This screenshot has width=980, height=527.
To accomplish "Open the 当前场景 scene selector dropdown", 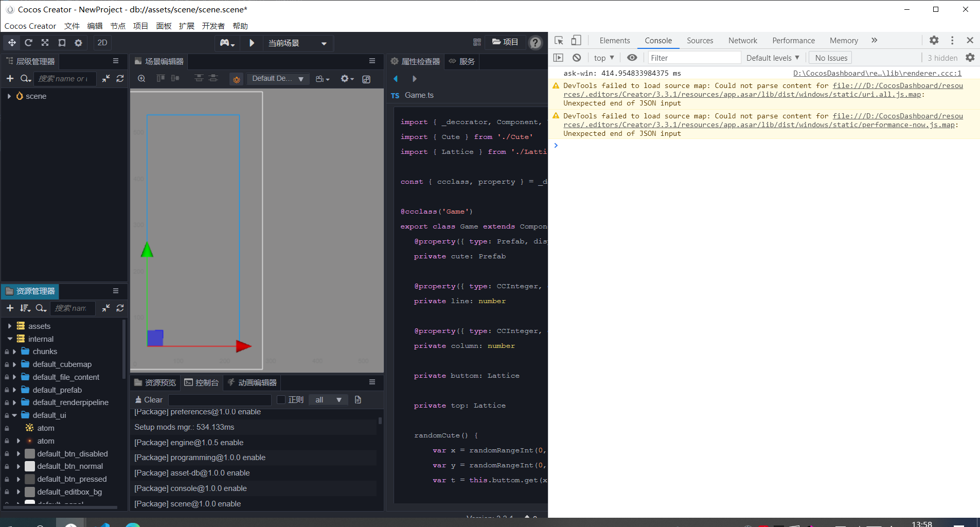I will pyautogui.click(x=298, y=43).
